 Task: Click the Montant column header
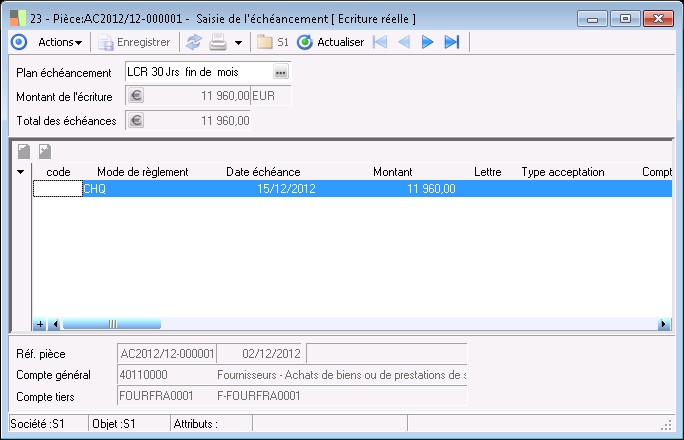[x=393, y=172]
